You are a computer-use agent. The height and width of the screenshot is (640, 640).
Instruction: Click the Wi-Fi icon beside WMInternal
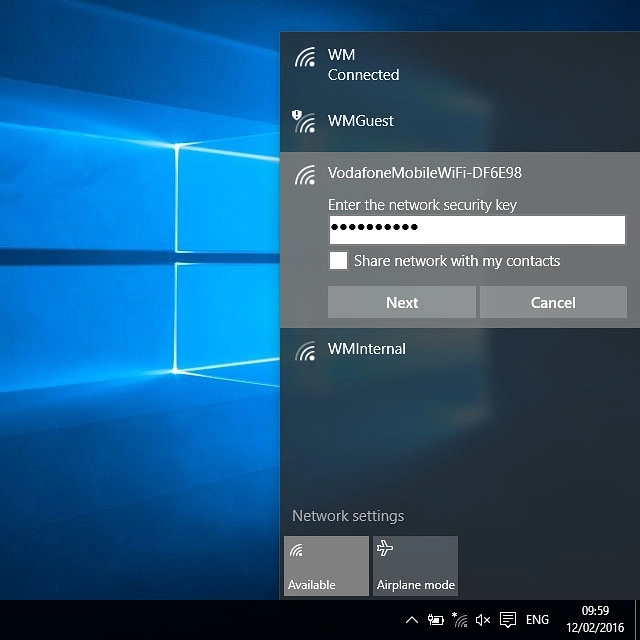pyautogui.click(x=305, y=351)
